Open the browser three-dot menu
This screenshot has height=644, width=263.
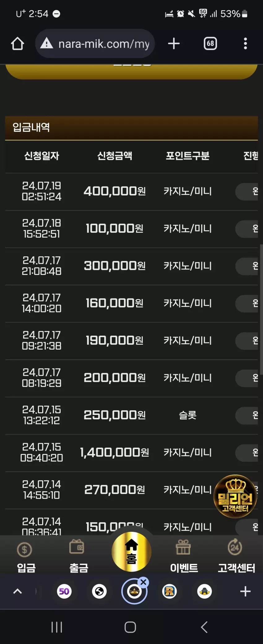tap(245, 44)
